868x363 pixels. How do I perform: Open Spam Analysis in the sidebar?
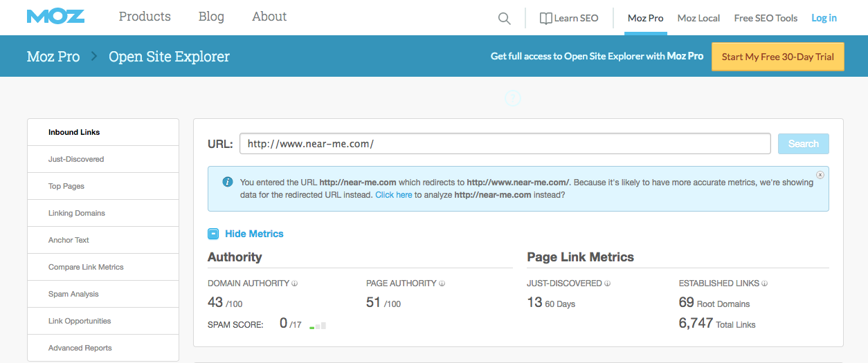coord(103,294)
